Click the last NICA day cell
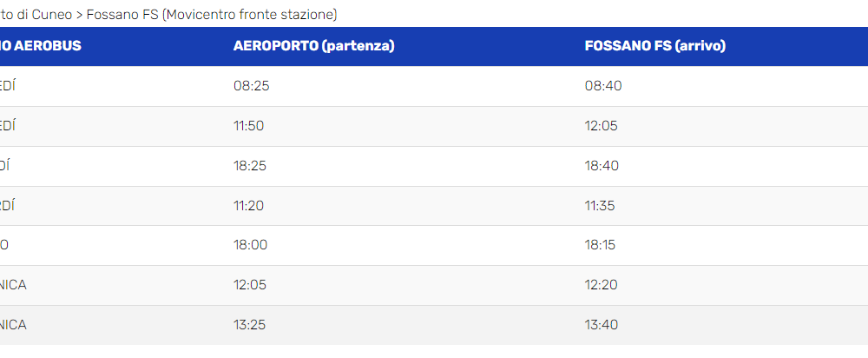This screenshot has height=358, width=868. point(13,325)
